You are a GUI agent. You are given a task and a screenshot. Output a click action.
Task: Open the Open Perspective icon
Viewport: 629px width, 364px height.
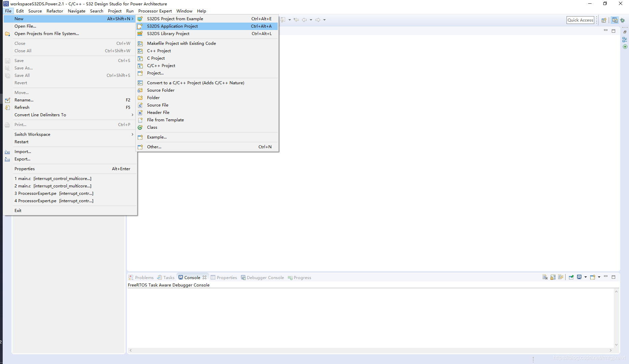click(604, 20)
